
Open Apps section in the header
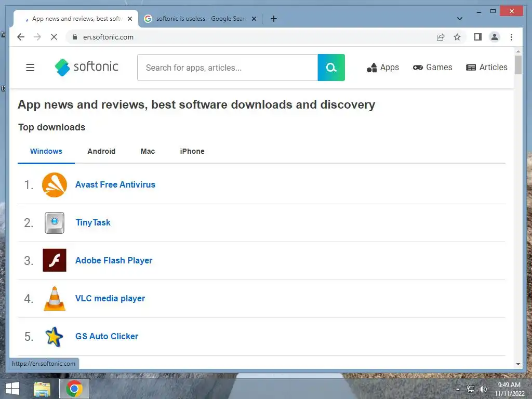(383, 68)
